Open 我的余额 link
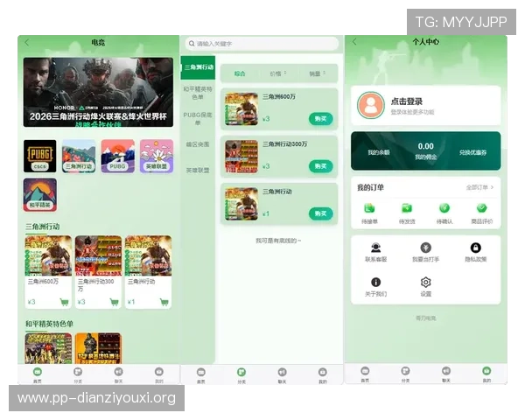Screen dimensions: 525x420 coord(379,152)
